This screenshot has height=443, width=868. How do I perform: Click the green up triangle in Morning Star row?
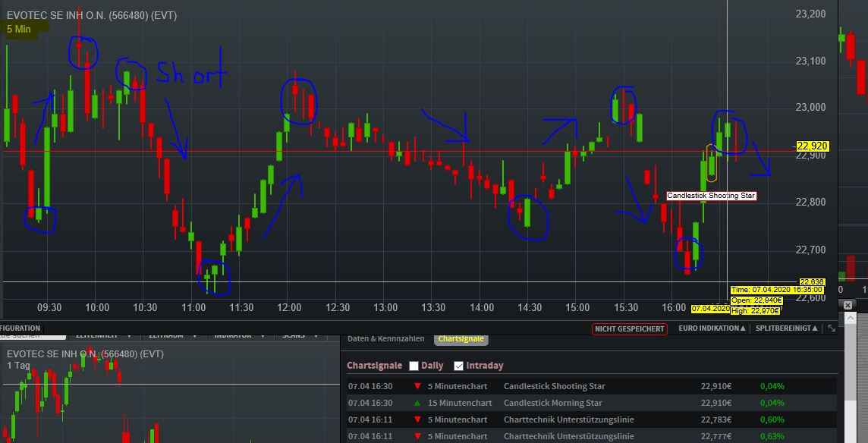[x=417, y=403]
